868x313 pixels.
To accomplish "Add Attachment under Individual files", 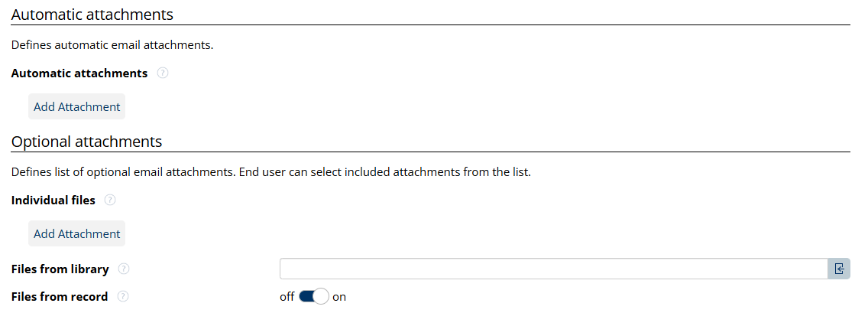I will pos(76,234).
